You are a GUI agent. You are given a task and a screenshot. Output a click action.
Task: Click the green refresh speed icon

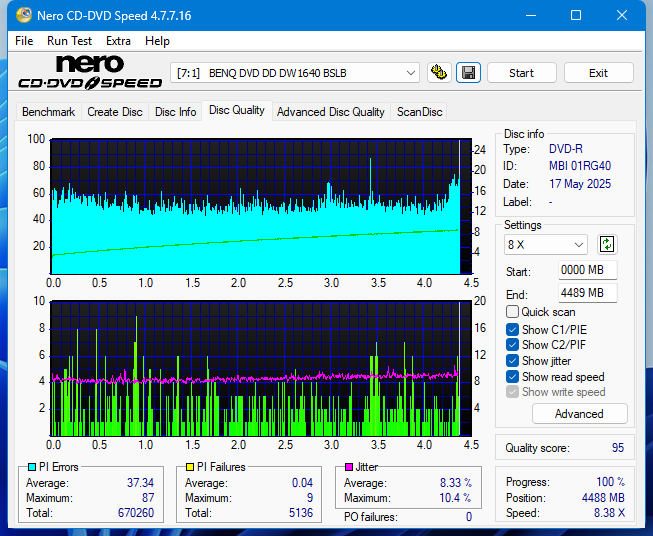(606, 244)
